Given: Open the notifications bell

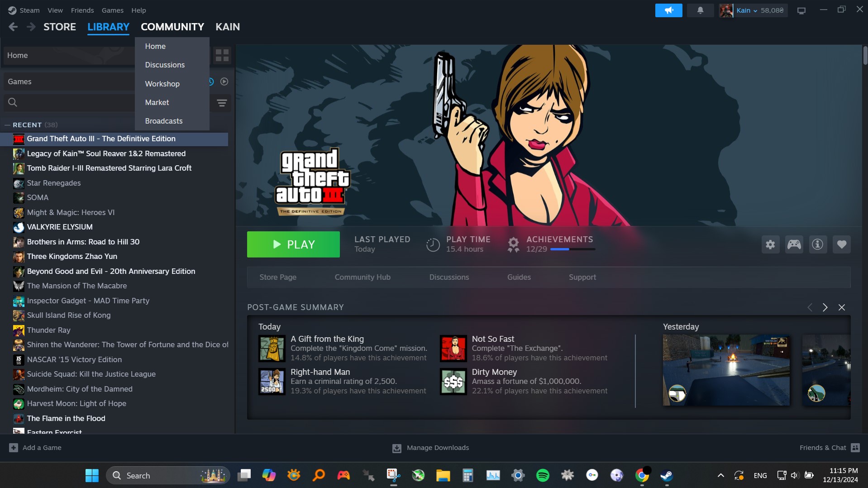Looking at the screenshot, I should pyautogui.click(x=700, y=10).
